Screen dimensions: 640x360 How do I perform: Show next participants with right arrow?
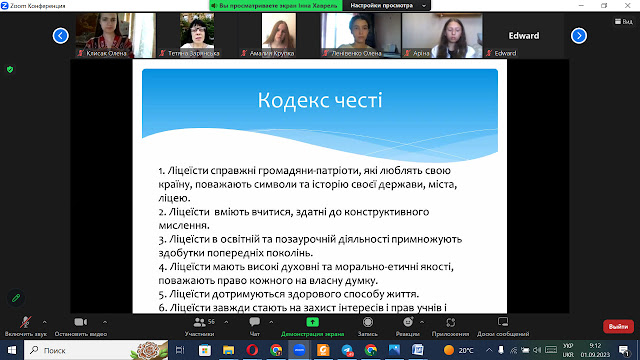[x=579, y=36]
